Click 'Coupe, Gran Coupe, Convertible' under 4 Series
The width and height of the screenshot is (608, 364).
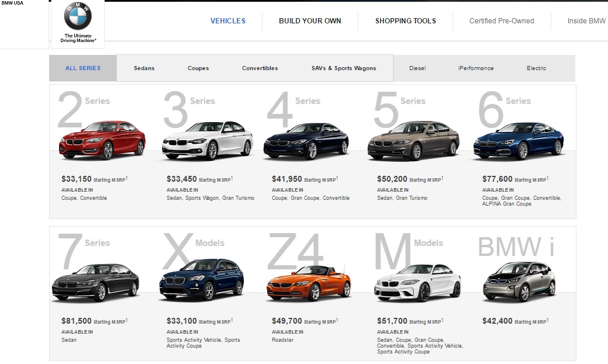(310, 198)
